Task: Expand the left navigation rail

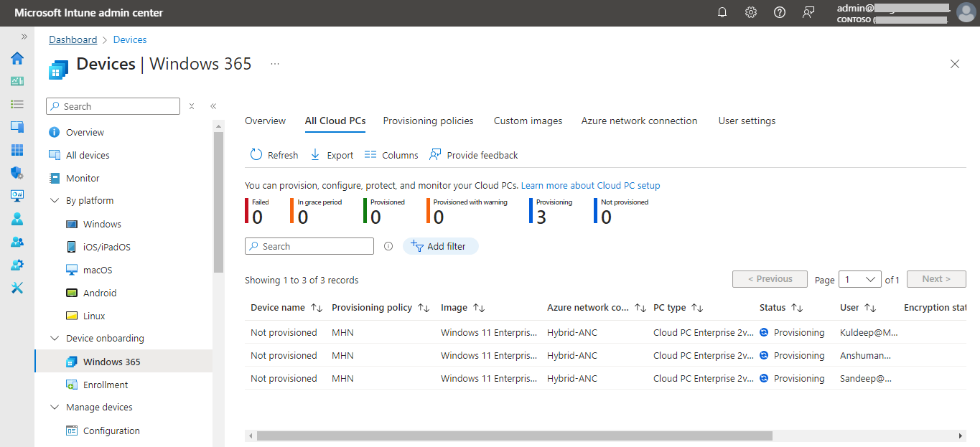Action: [24, 37]
